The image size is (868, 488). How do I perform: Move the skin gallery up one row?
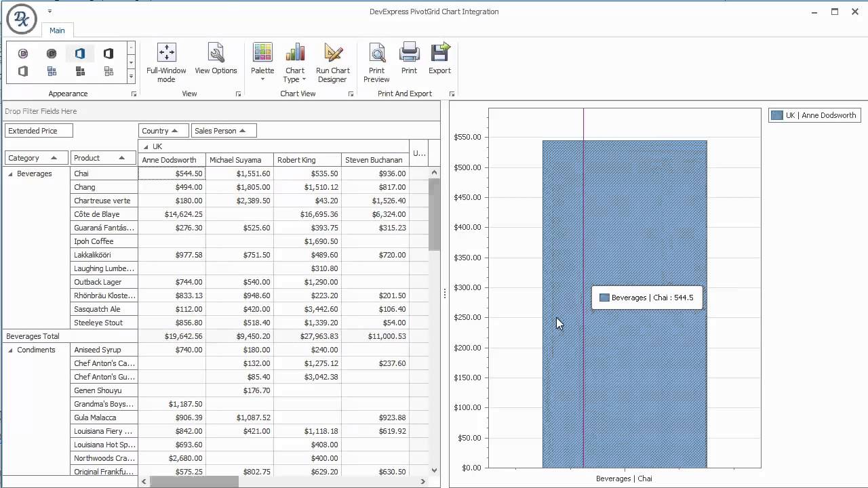pos(131,49)
